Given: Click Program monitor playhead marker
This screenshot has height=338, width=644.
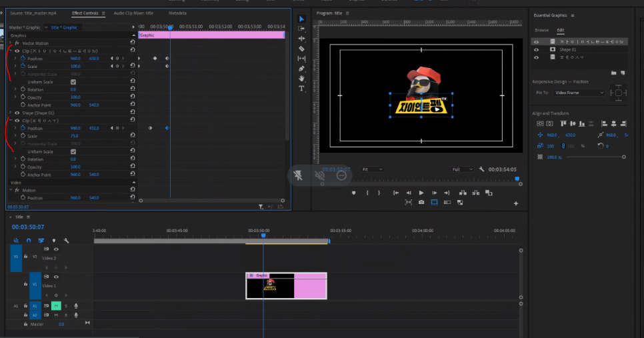Looking at the screenshot, I should 517,179.
